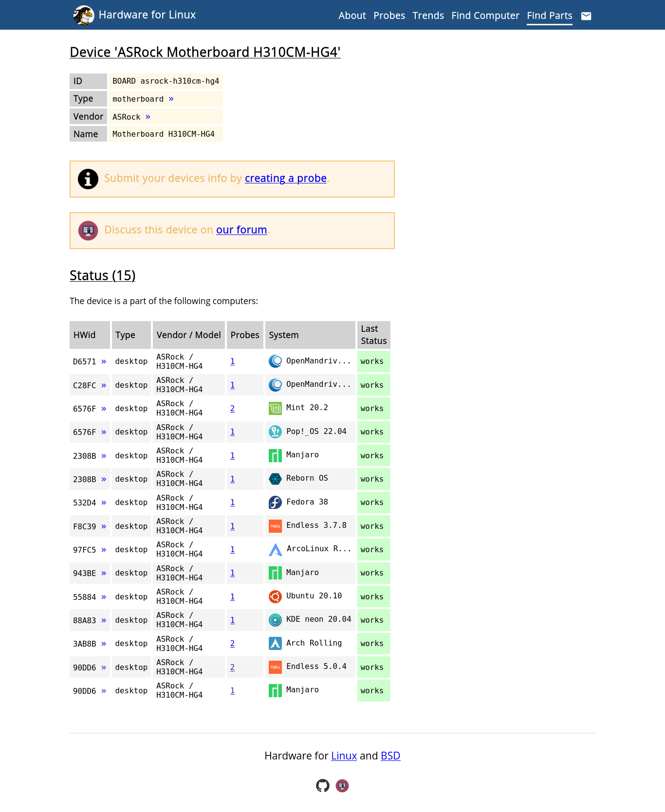This screenshot has height=812, width=665.
Task: Expand motherboard type via » arrow
Action: 171,99
